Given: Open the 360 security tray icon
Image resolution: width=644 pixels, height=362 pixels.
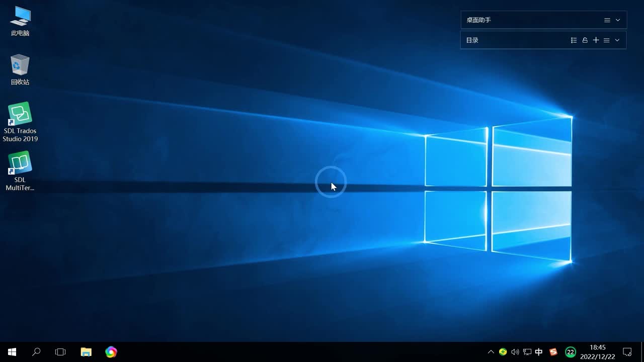Looking at the screenshot, I should point(503,352).
